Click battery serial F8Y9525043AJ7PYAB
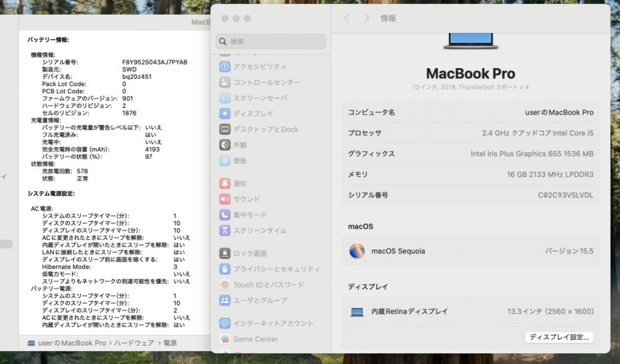 154,62
